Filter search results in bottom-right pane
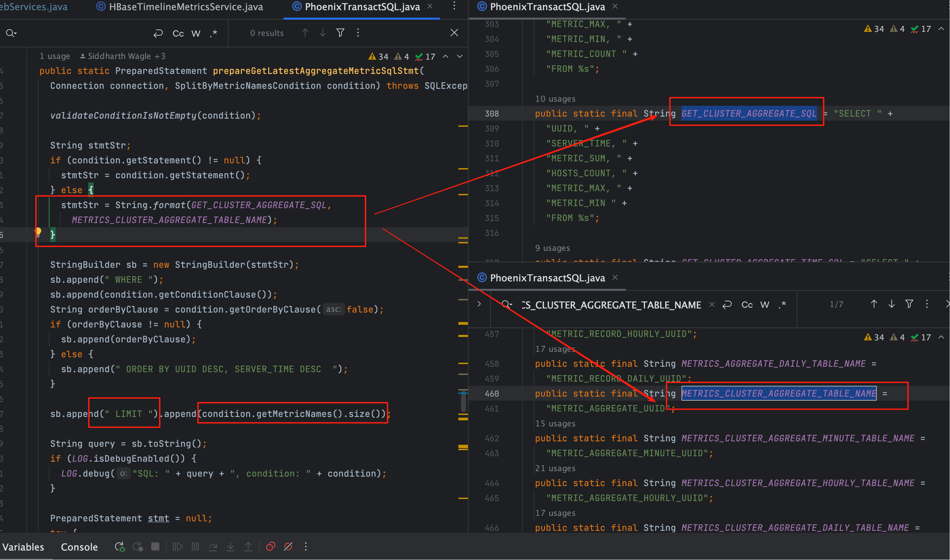This screenshot has width=950, height=560. tap(909, 304)
